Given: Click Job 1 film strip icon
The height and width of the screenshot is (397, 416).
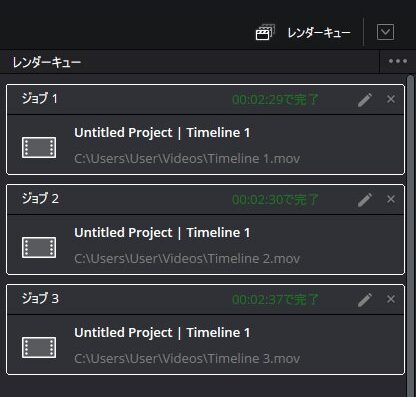Looking at the screenshot, I should [39, 147].
